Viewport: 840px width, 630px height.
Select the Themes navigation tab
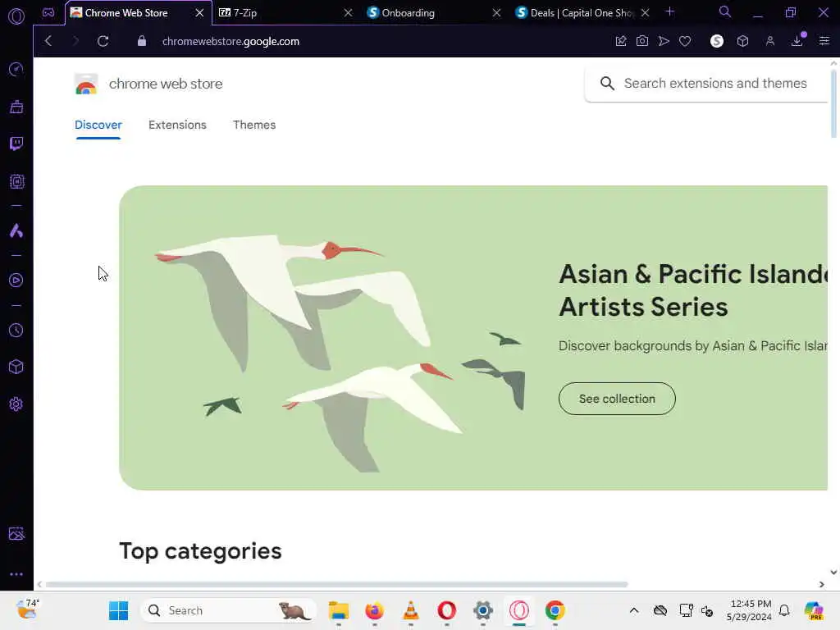point(254,125)
